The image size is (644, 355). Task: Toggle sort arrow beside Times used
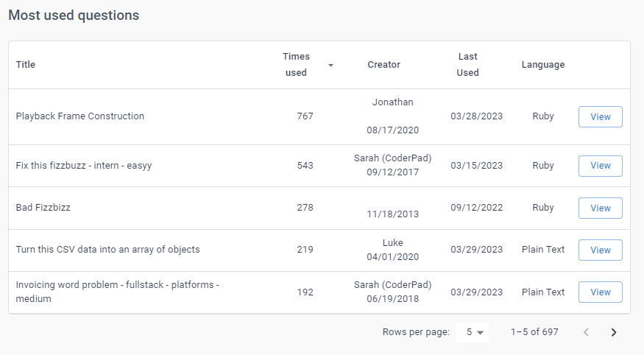coord(330,66)
